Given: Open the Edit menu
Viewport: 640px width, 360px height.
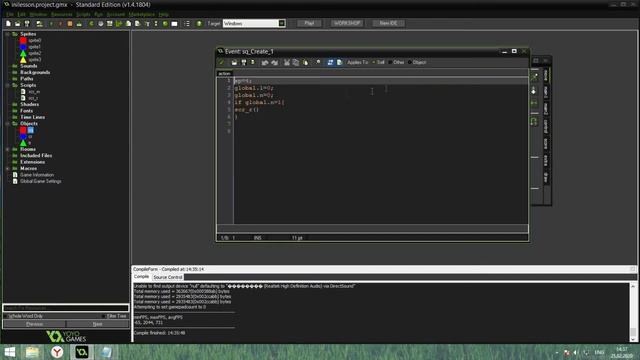Looking at the screenshot, I should [x=21, y=14].
